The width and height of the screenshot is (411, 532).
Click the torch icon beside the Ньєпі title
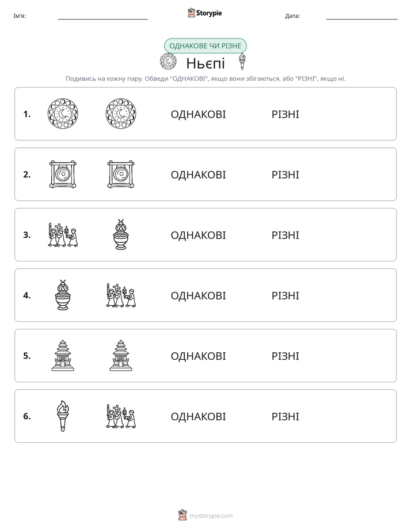242,62
